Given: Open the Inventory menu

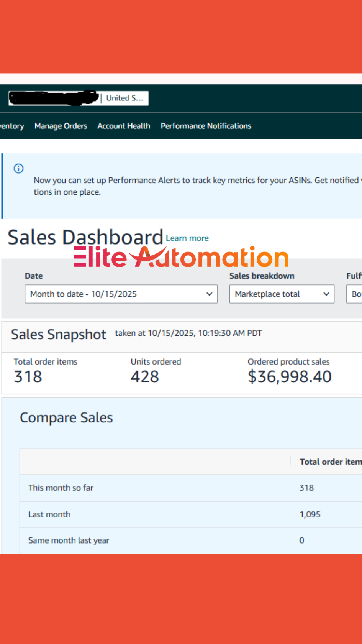Looking at the screenshot, I should click(x=11, y=126).
